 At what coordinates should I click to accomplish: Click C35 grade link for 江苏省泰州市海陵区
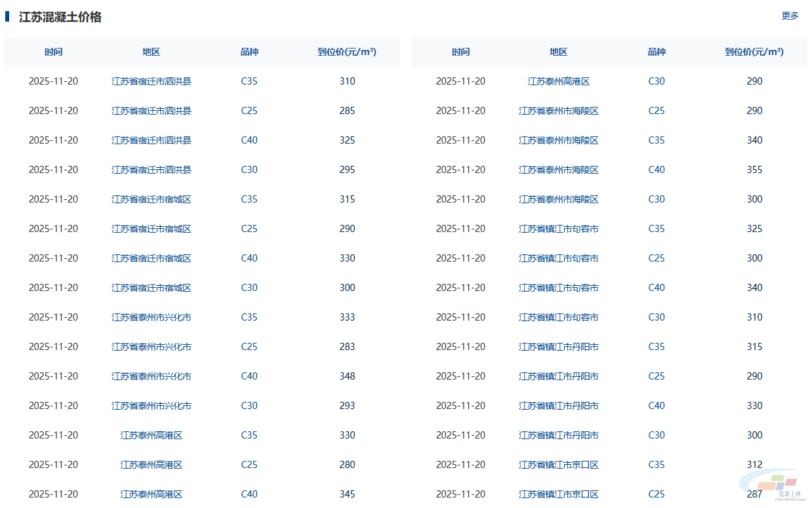pyautogui.click(x=657, y=140)
